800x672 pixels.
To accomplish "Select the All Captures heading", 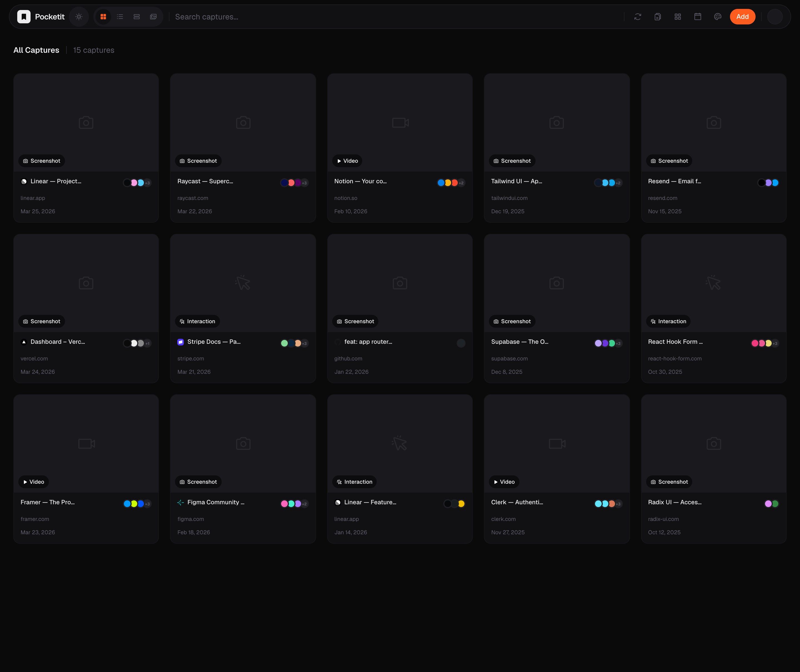I will tap(36, 50).
